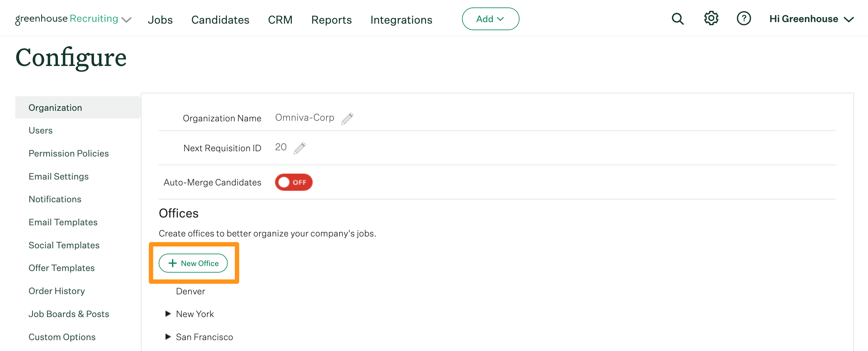Toggle Auto-Merge Candidates on
This screenshot has height=351, width=868.
[x=293, y=182]
